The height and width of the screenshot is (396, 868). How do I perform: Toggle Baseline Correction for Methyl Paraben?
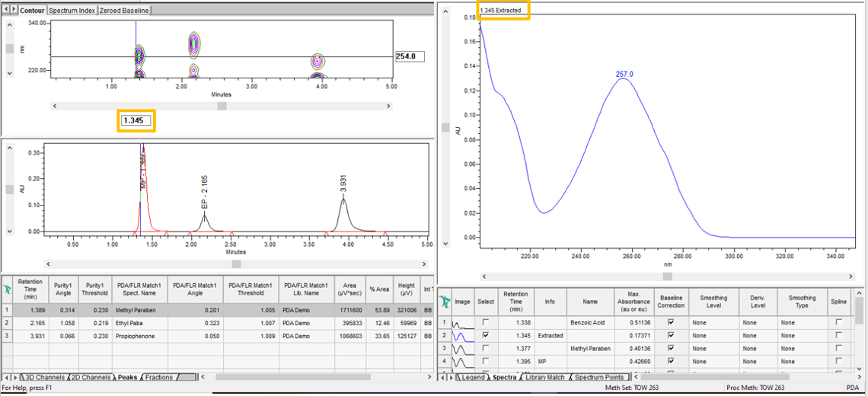pos(671,348)
